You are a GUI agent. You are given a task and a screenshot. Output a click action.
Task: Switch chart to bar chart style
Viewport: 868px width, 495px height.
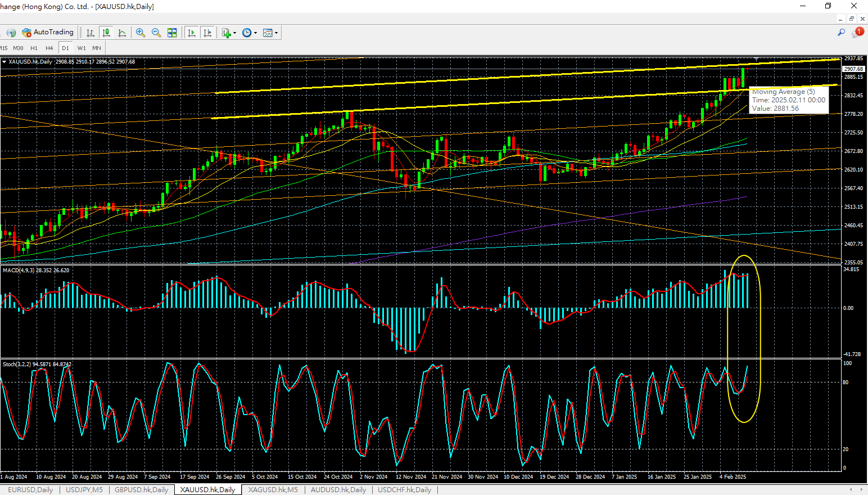(90, 33)
